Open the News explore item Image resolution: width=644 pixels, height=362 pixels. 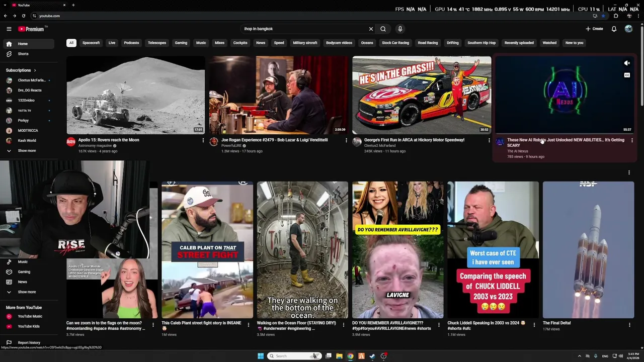pyautogui.click(x=28, y=282)
